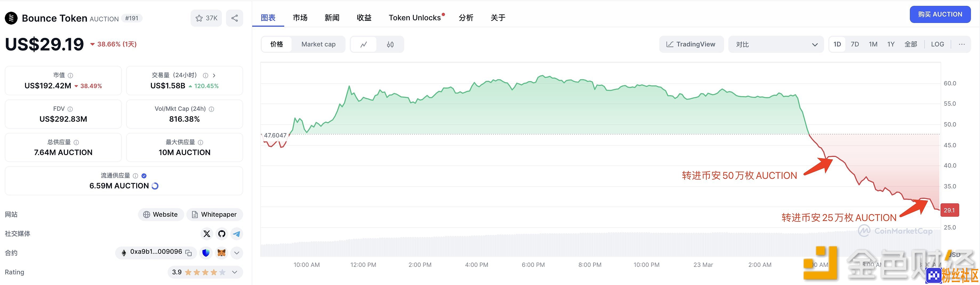Click the verified badge beside 流通供应量
This screenshot has width=980, height=285.
point(144,176)
